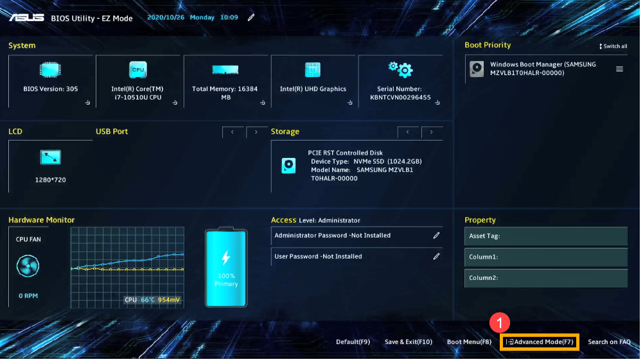Click the Column2 property field
Image resolution: width=643 pixels, height=364 pixels.
pos(547,279)
